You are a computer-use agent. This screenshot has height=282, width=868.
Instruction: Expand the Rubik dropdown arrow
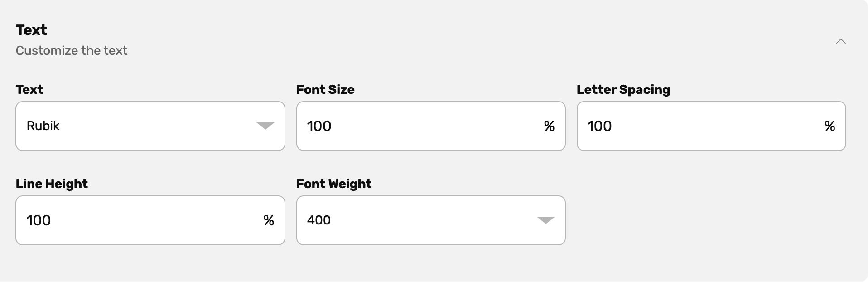click(x=266, y=126)
